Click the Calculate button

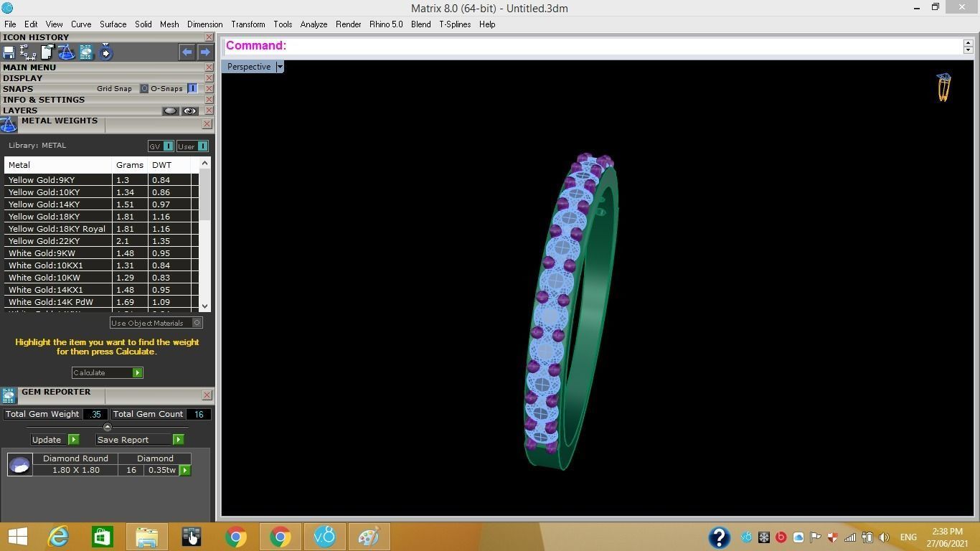click(108, 372)
